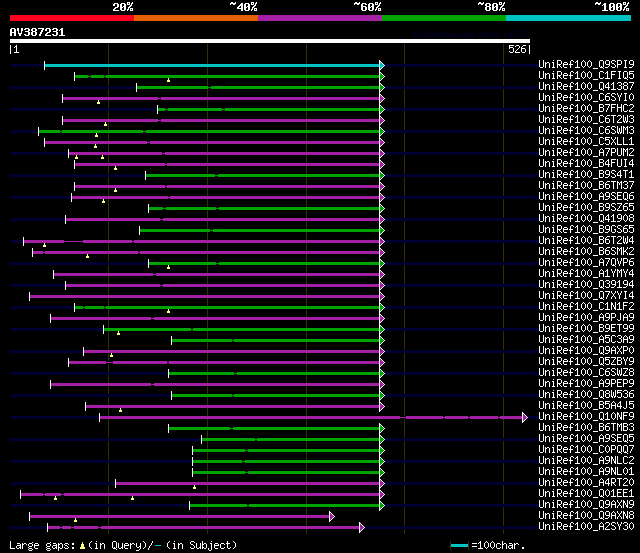Select the UniRef100_Q7XYI4 label
This screenshot has width=640, height=553.
tap(586, 295)
